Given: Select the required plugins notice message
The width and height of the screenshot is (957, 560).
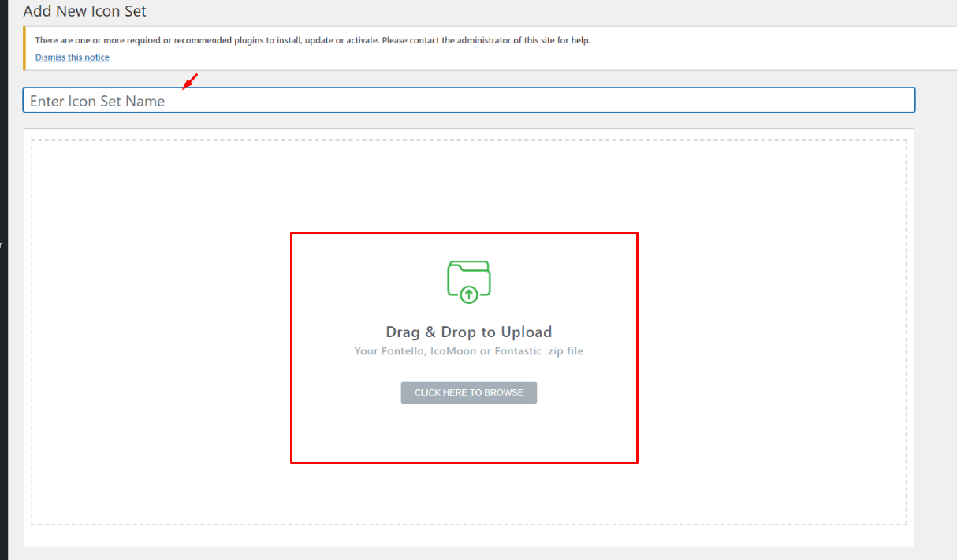Looking at the screenshot, I should pyautogui.click(x=312, y=40).
